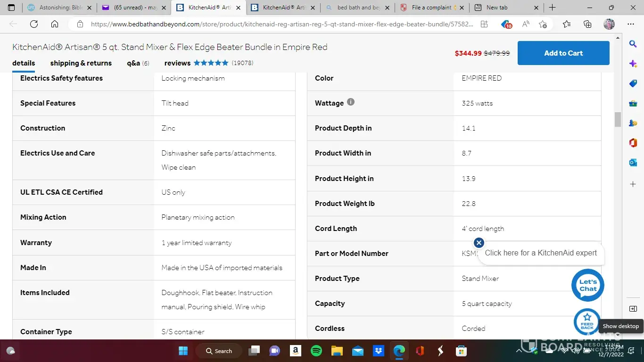Click the Edge Collections icon
Viewport: 644px width, 362px height.
pyautogui.click(x=587, y=24)
